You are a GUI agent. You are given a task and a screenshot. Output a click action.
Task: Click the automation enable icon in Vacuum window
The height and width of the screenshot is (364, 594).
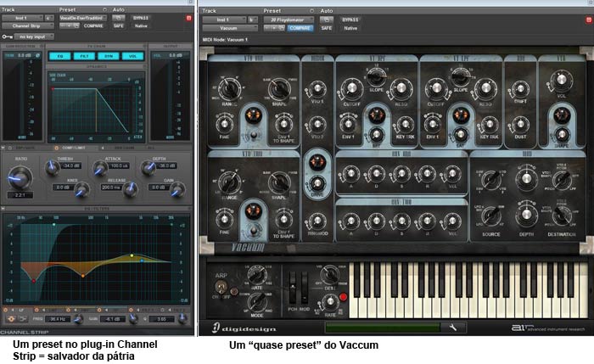pyautogui.click(x=327, y=20)
